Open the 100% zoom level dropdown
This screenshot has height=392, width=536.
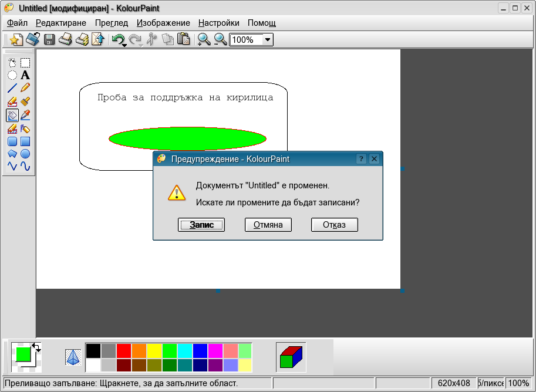click(268, 40)
